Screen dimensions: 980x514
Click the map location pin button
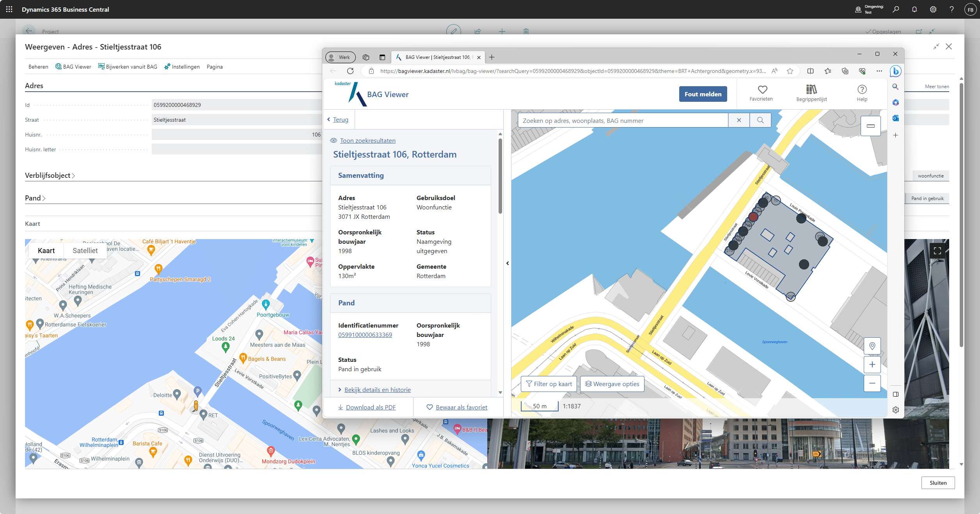[x=872, y=346]
